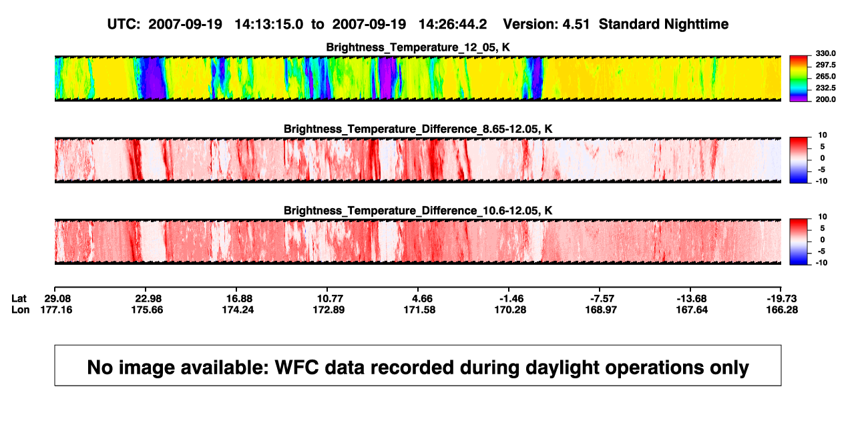868x445 pixels.
Task: Select longitude value 172.89
Action: [329, 310]
